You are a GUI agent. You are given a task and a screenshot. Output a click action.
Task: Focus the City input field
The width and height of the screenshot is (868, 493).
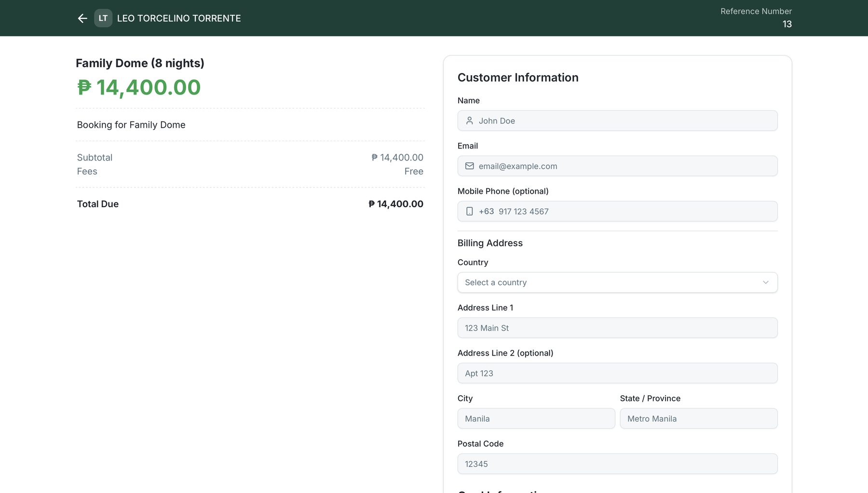[536, 419]
